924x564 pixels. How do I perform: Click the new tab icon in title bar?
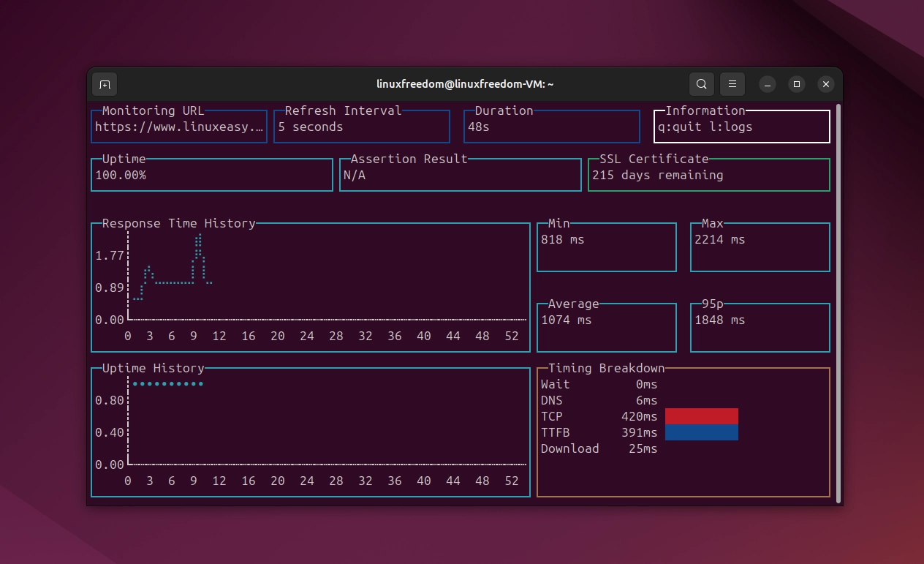point(105,84)
